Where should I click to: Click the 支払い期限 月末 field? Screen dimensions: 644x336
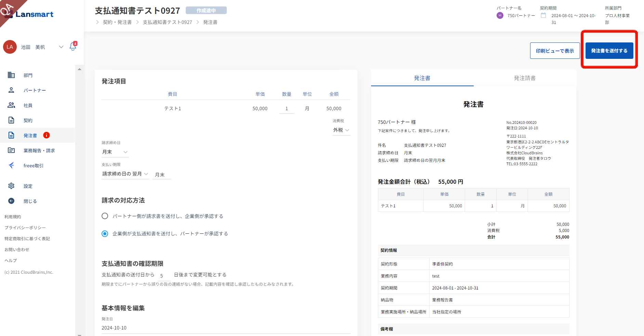point(161,175)
